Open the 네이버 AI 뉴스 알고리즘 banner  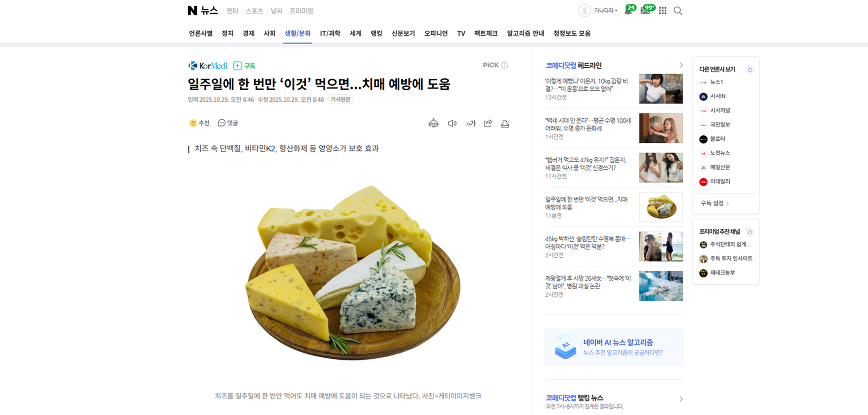point(614,347)
